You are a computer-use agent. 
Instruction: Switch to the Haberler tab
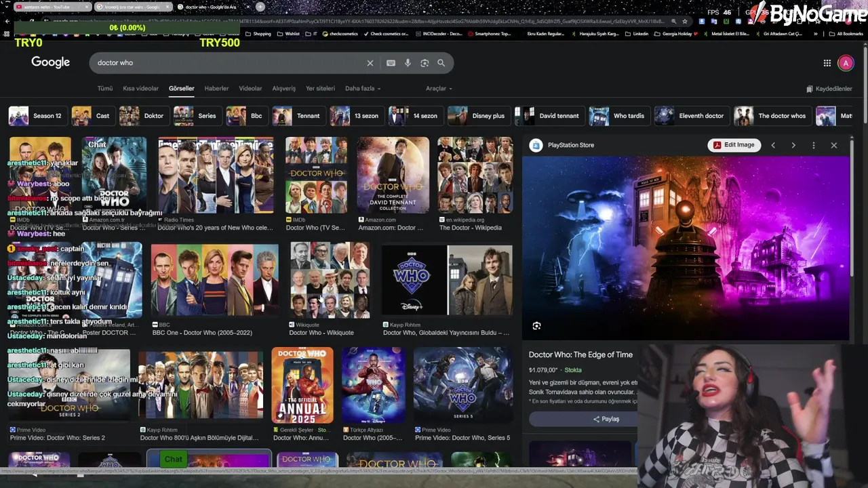(216, 88)
